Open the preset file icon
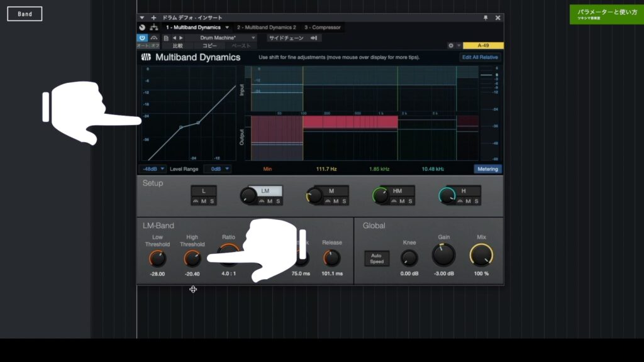 (x=166, y=38)
